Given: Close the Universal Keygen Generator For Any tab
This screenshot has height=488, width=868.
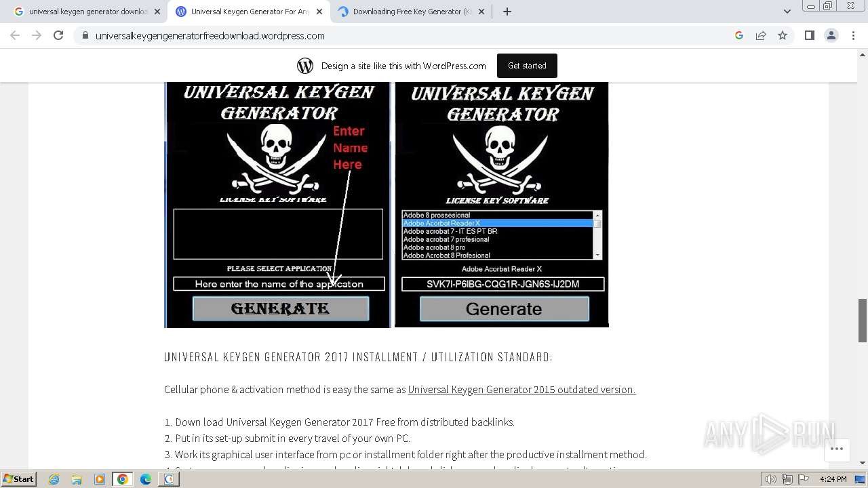Looking at the screenshot, I should [x=319, y=12].
